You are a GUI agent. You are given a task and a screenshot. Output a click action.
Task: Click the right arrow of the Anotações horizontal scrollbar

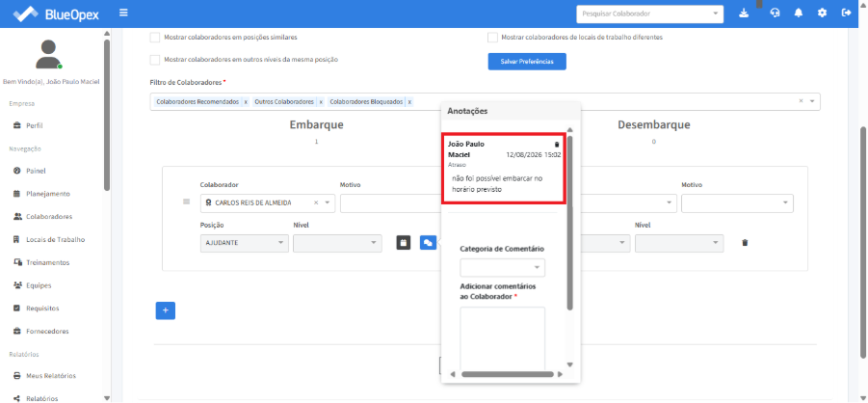(x=561, y=374)
